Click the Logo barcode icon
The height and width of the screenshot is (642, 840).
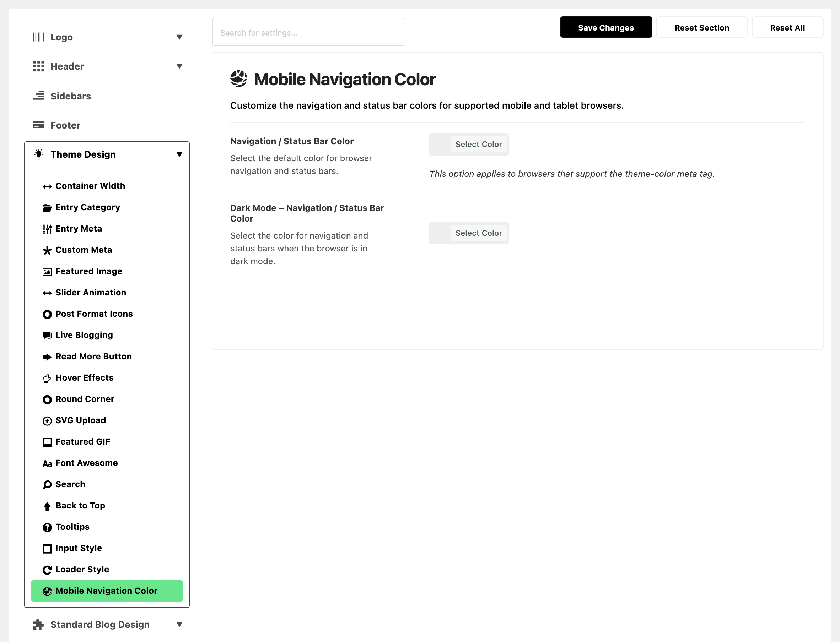(39, 37)
